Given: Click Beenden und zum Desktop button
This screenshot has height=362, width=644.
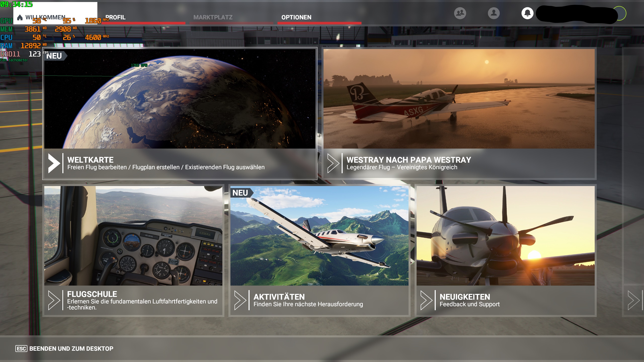Looking at the screenshot, I should click(64, 349).
